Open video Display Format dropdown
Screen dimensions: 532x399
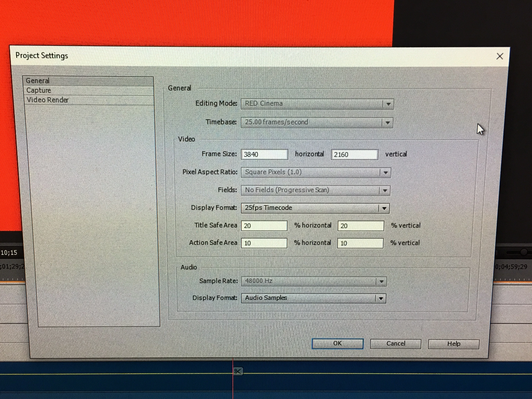click(384, 208)
